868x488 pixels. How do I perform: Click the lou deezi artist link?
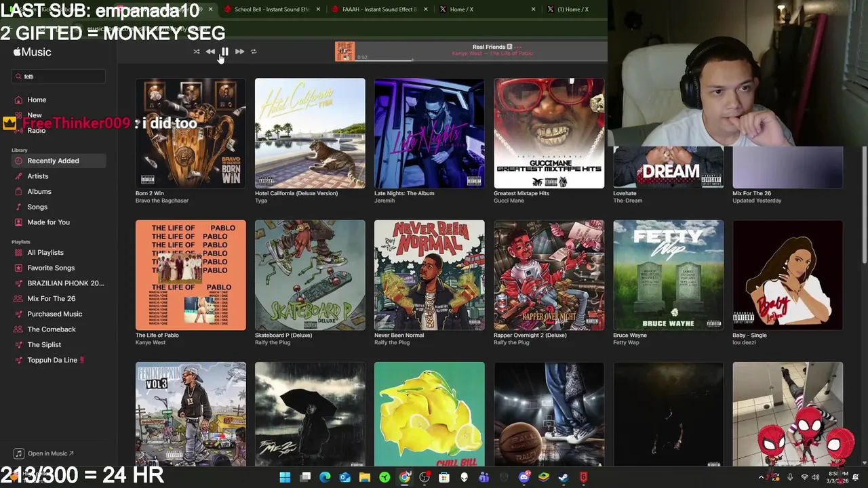(744, 343)
